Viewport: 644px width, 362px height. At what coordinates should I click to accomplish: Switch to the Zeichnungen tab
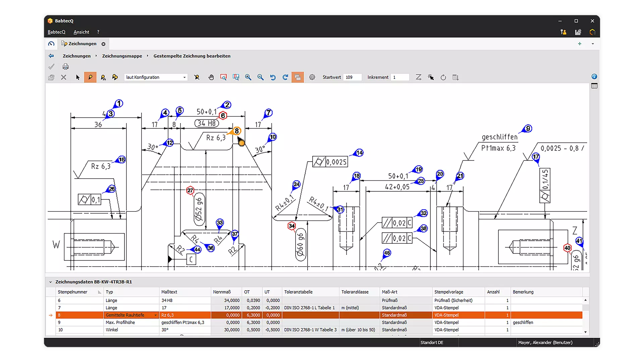pos(83,44)
